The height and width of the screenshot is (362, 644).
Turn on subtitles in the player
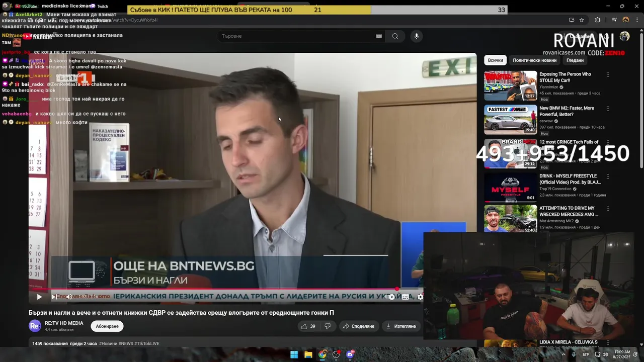point(406,297)
